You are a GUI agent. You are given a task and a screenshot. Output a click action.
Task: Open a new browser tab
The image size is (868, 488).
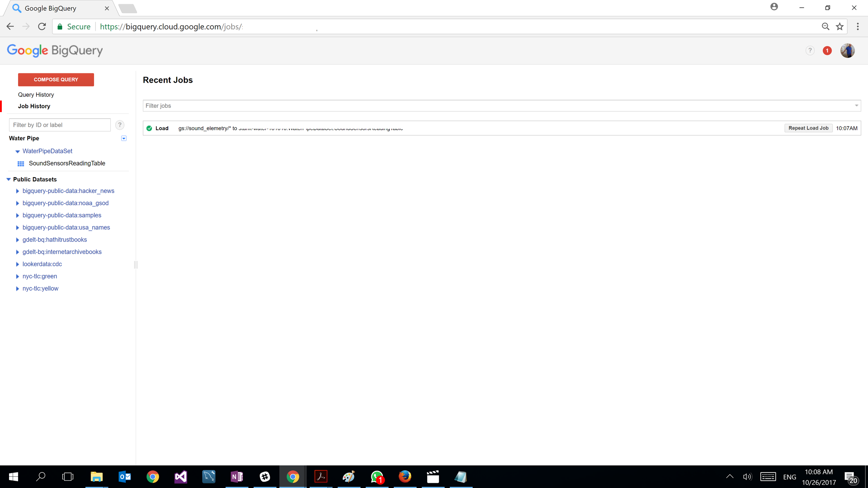pyautogui.click(x=128, y=9)
